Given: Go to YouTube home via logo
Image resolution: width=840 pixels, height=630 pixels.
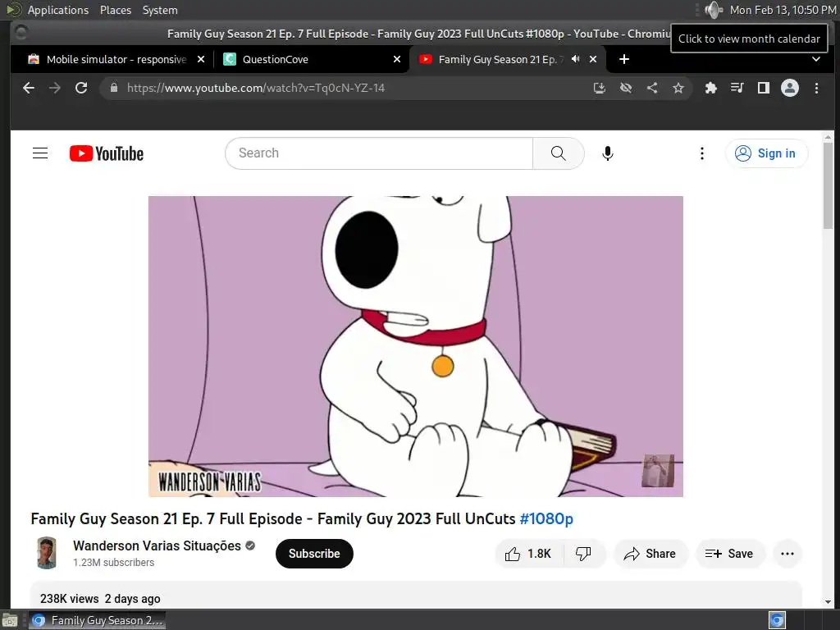Looking at the screenshot, I should pos(107,153).
